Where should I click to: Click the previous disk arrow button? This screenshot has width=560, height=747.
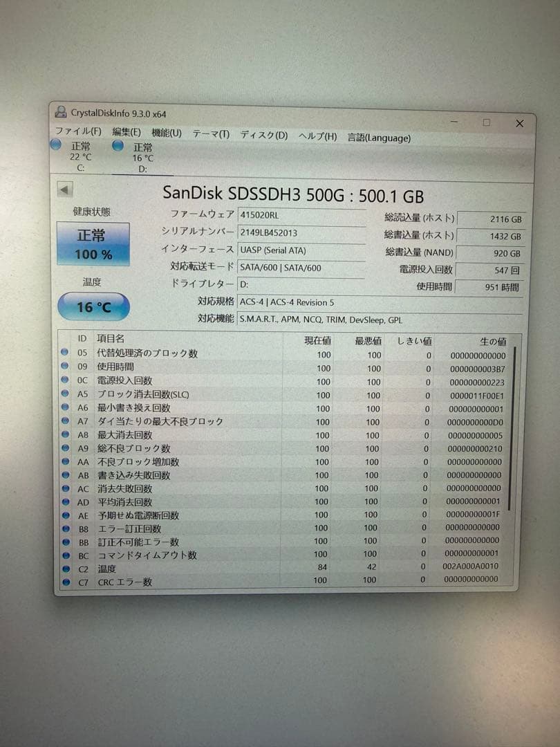(65, 190)
